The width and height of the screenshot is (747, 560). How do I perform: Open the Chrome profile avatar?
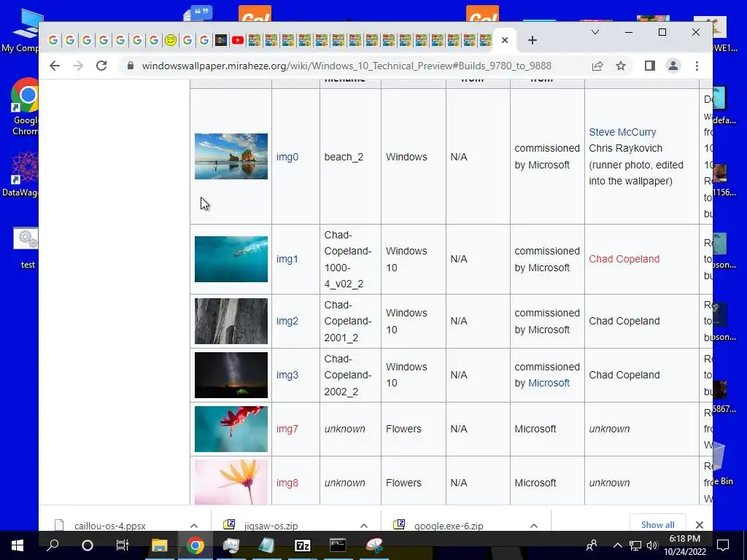tap(673, 66)
